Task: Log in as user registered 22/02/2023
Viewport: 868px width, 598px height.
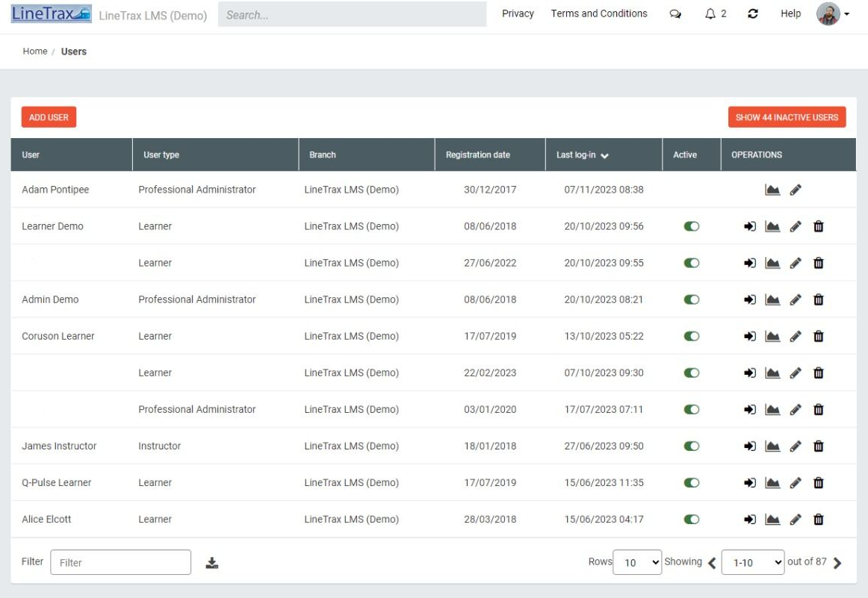Action: click(749, 373)
